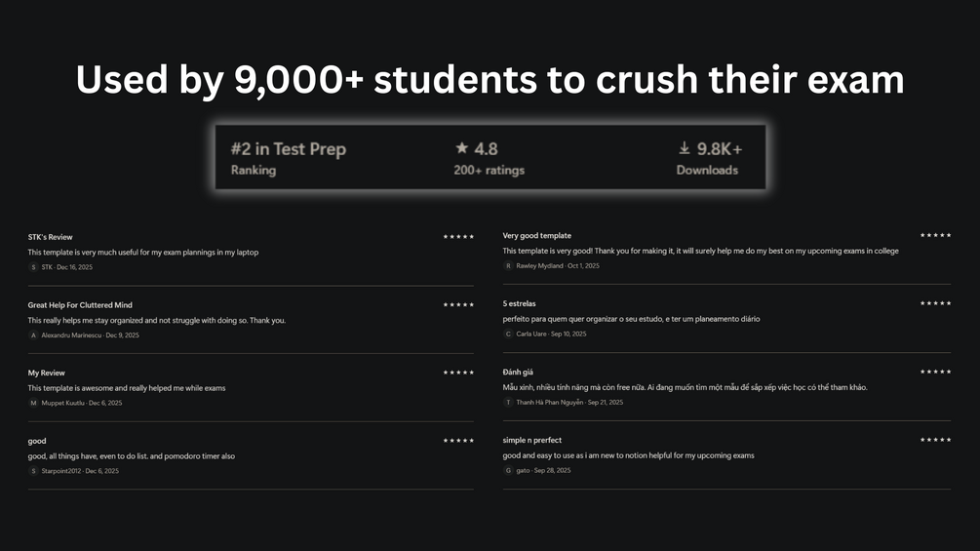Screen dimensions: 980x551
Task: Select the simple n prerfect review title
Action: [x=532, y=440]
